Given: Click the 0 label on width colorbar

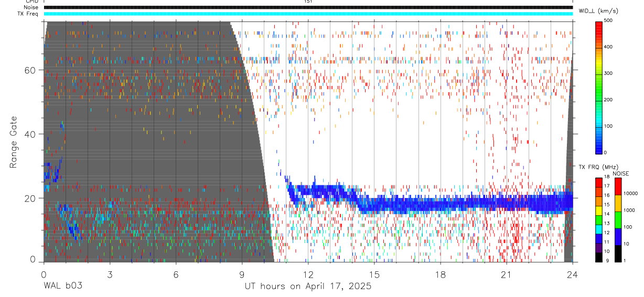Looking at the screenshot, I should coord(605,152).
